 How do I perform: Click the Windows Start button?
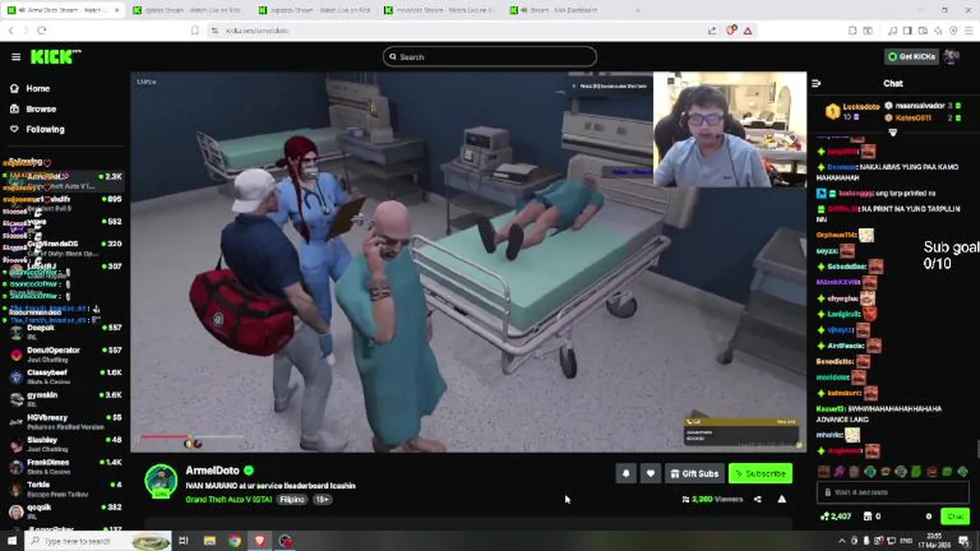pyautogui.click(x=12, y=541)
